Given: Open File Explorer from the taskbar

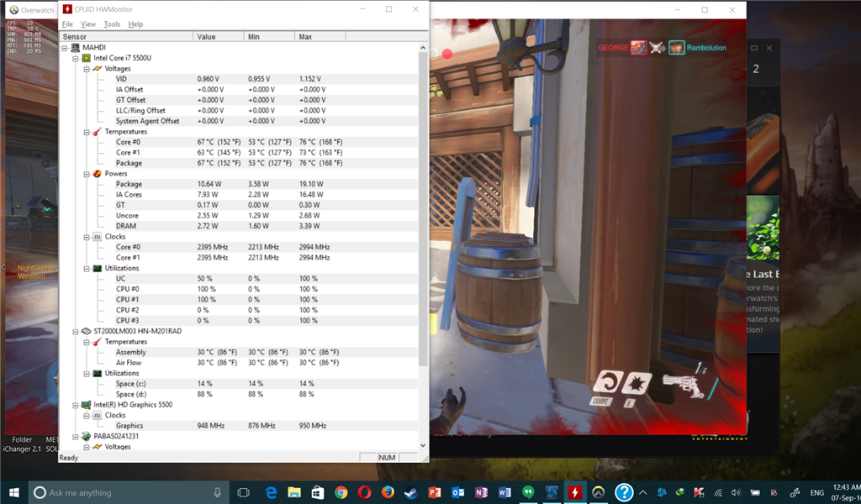Looking at the screenshot, I should (294, 492).
